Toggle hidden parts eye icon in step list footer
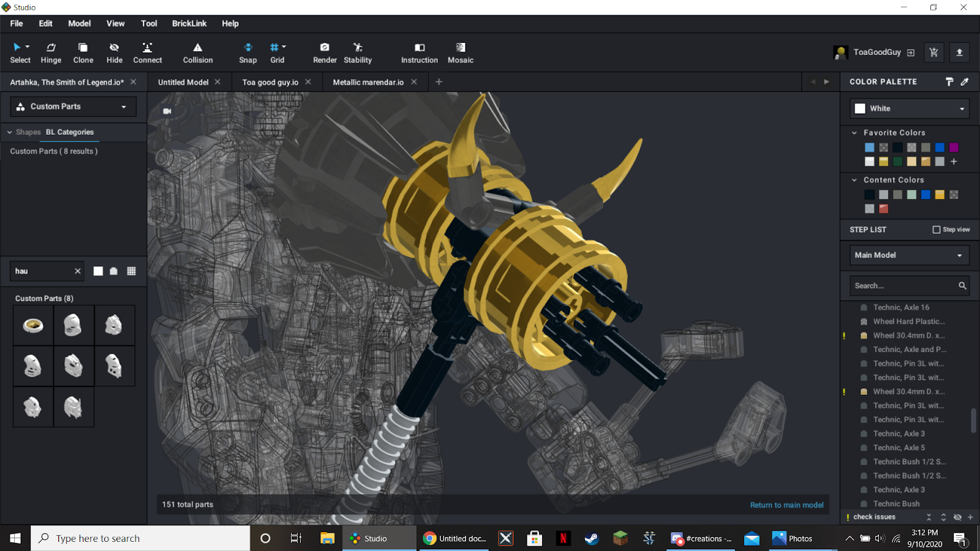The width and height of the screenshot is (980, 551). (957, 517)
